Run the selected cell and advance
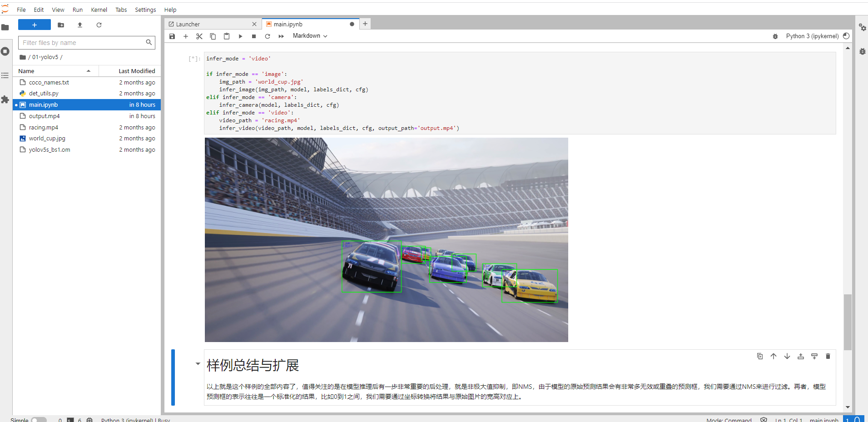This screenshot has height=422, width=868. pyautogui.click(x=240, y=36)
